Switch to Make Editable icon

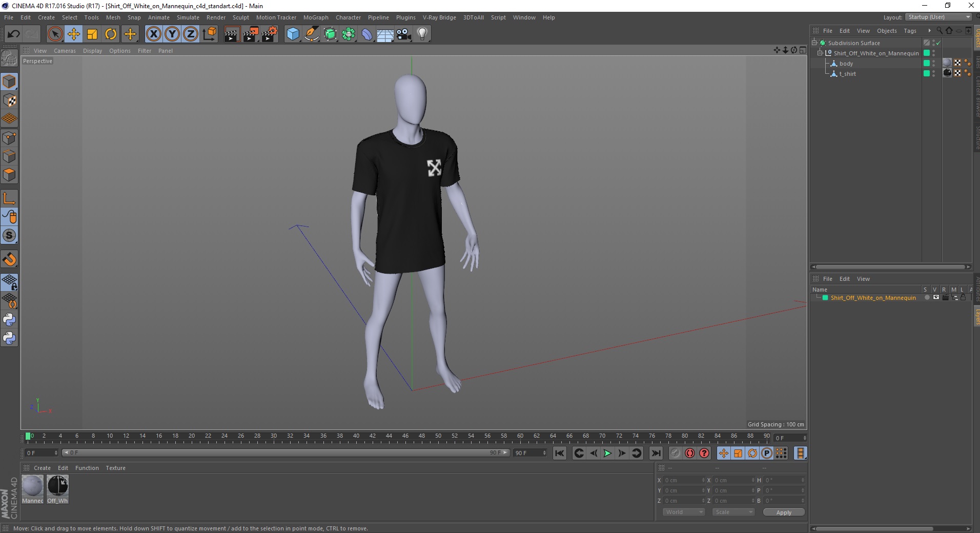coord(9,58)
